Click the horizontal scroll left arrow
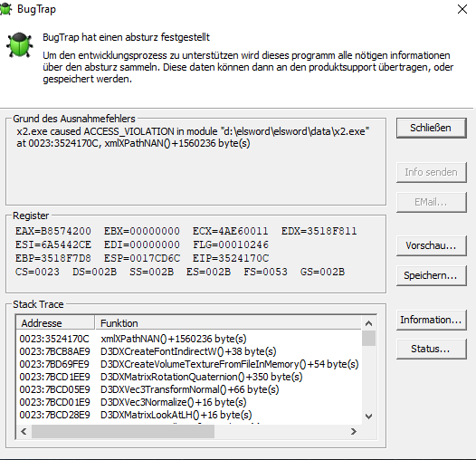476x460 pixels. (24, 431)
